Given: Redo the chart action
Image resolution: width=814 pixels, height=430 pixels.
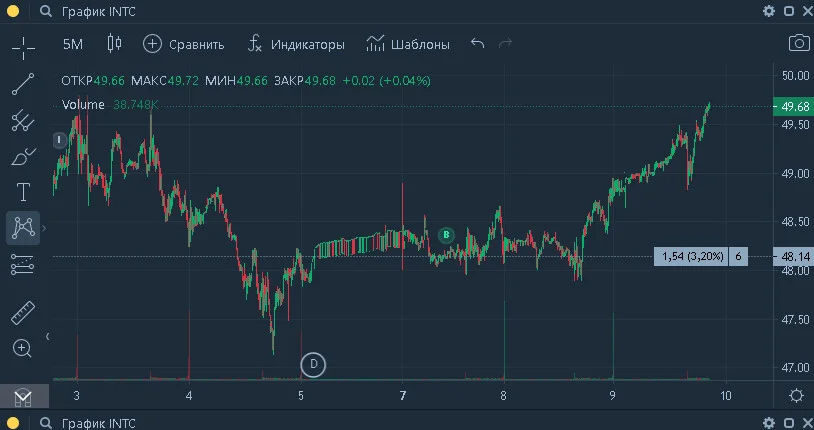Looking at the screenshot, I should click(x=505, y=44).
